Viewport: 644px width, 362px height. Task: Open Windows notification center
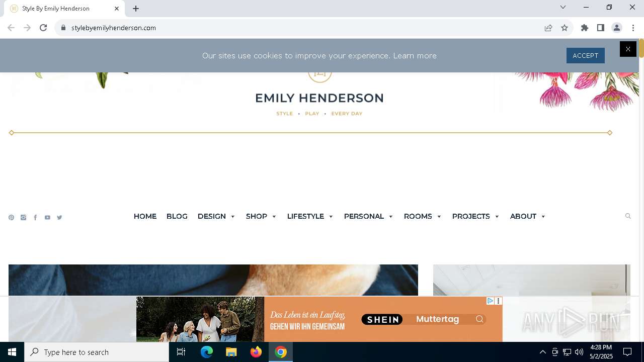627,352
